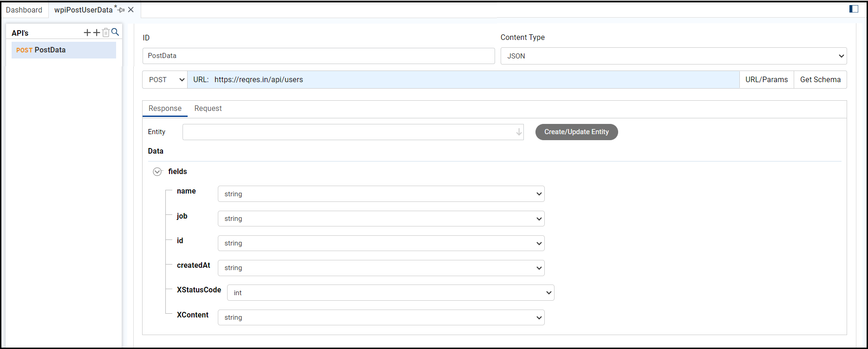Click the trash delete icon in the API's panel
The height and width of the screenshot is (349, 868).
click(106, 32)
